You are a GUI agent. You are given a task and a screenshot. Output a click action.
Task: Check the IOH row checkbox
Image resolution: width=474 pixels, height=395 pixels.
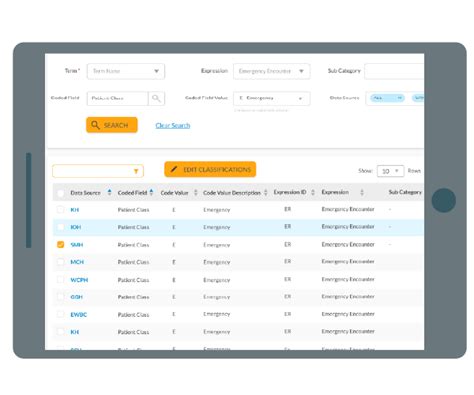pyautogui.click(x=60, y=227)
